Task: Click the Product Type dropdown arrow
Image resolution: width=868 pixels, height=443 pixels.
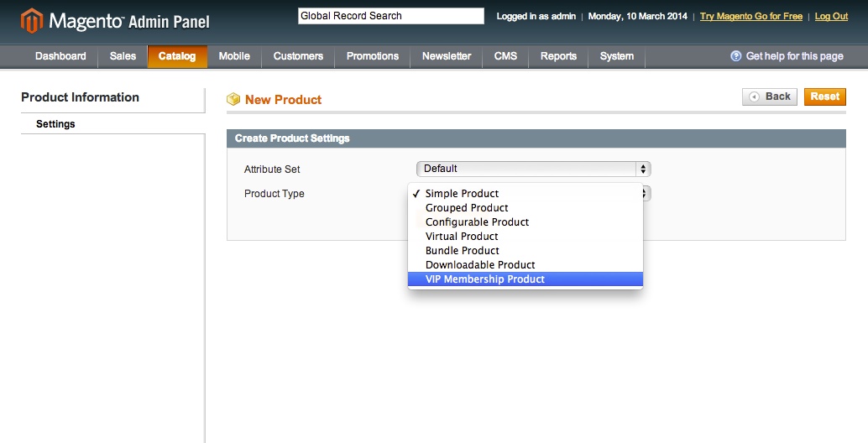Action: [x=646, y=194]
